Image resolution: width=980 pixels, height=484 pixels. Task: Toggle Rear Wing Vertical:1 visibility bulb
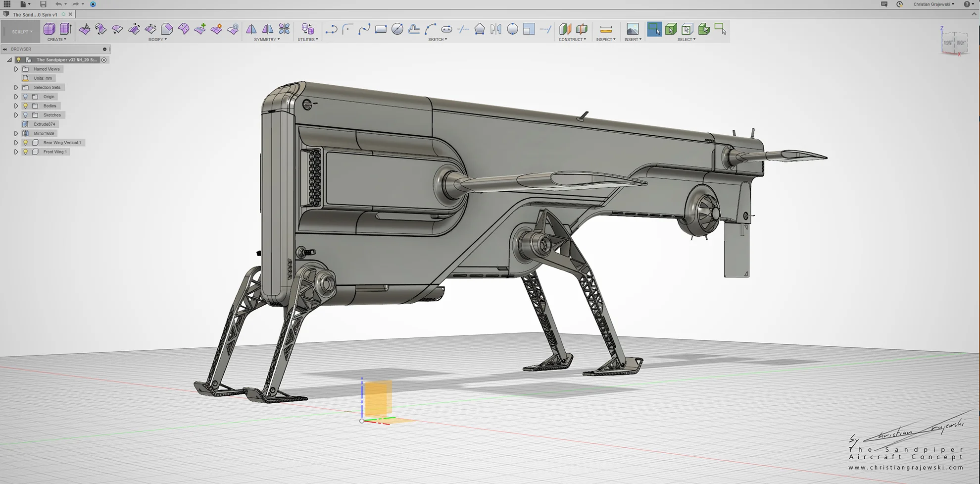[26, 143]
